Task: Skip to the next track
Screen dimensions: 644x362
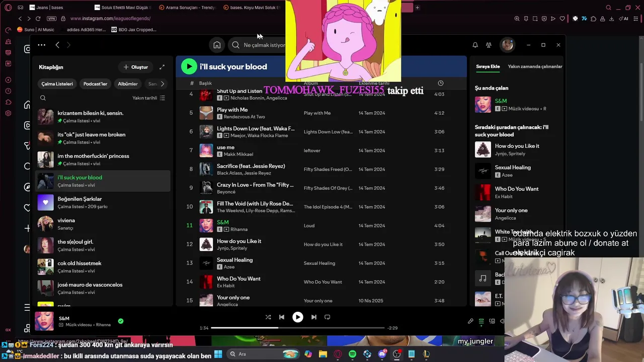Action: click(x=314, y=317)
